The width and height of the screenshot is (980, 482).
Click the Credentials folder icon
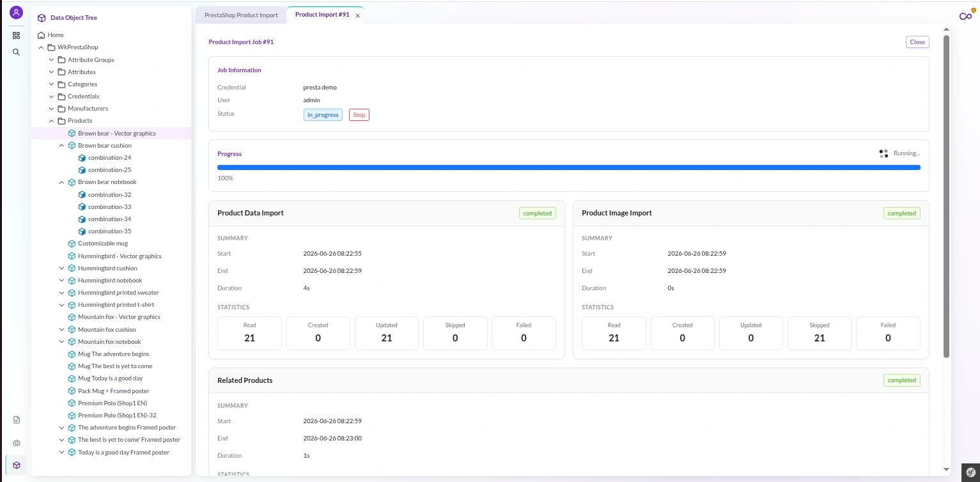point(62,97)
